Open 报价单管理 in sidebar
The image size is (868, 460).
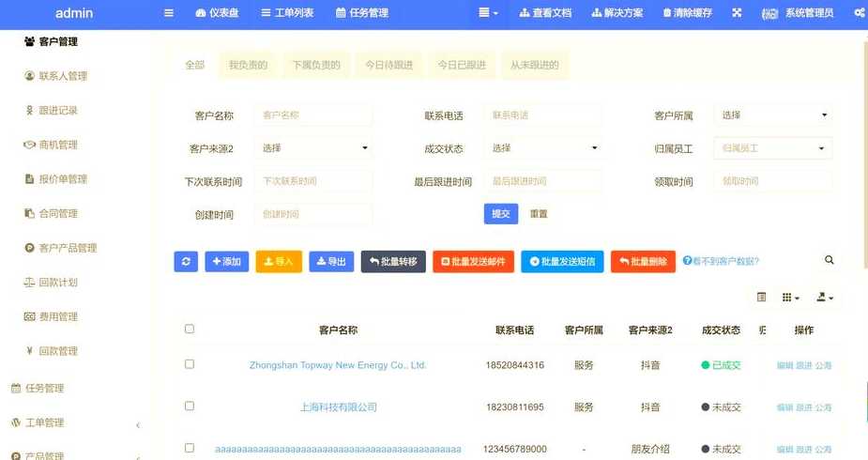point(56,178)
